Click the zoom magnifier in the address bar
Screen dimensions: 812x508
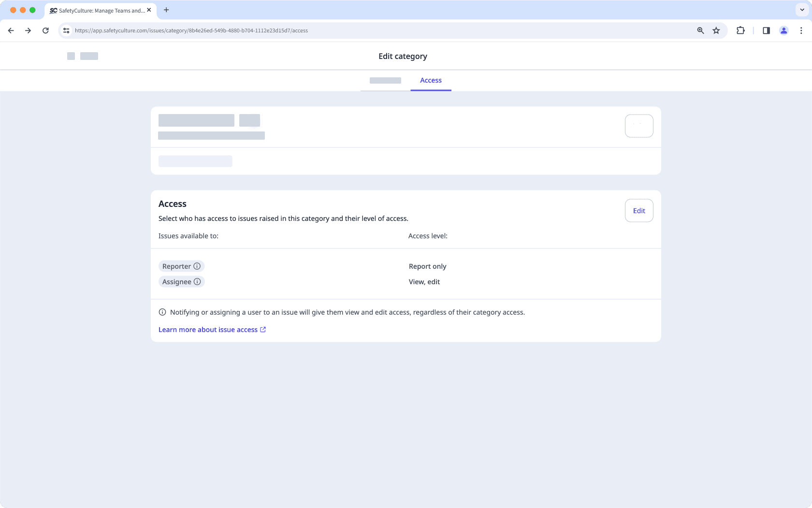700,30
